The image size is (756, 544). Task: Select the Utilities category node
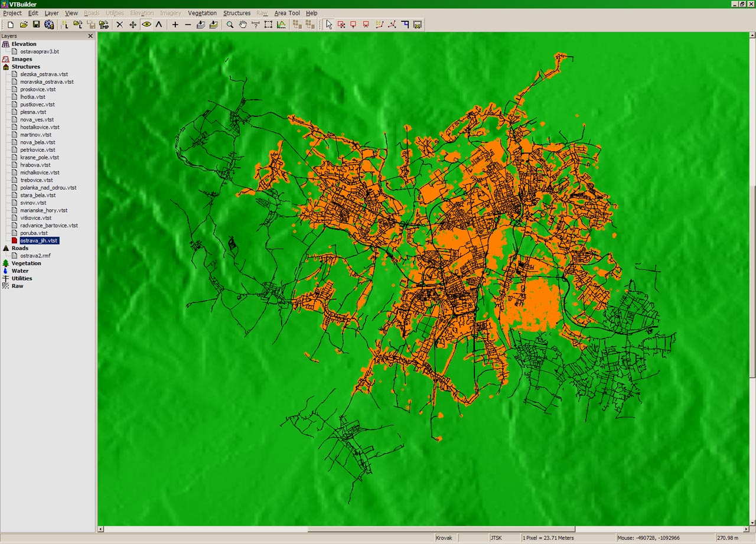click(x=22, y=278)
